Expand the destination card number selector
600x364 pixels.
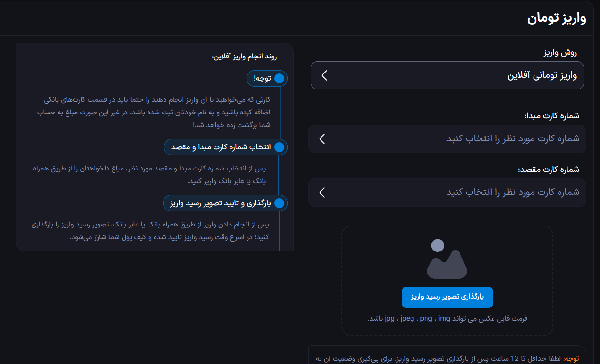point(447,193)
